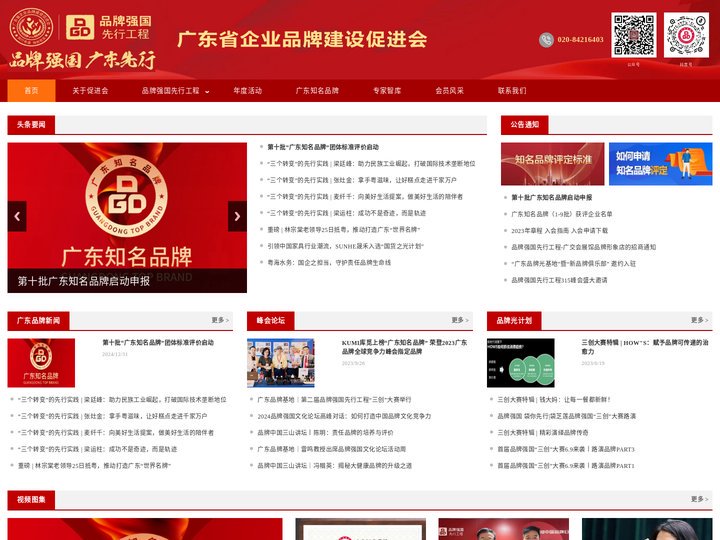Open article 三创大赛特辑 HOW'S
This screenshot has height=540, width=720.
[x=645, y=347]
